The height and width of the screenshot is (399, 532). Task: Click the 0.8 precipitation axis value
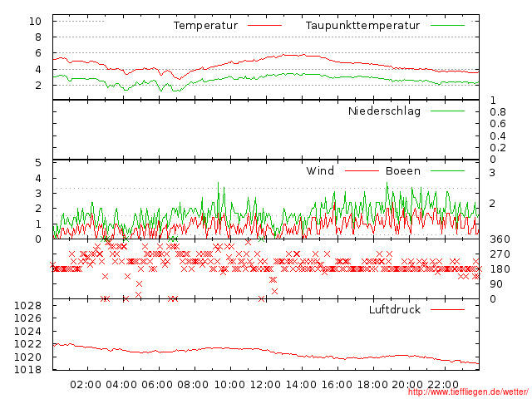(498, 112)
